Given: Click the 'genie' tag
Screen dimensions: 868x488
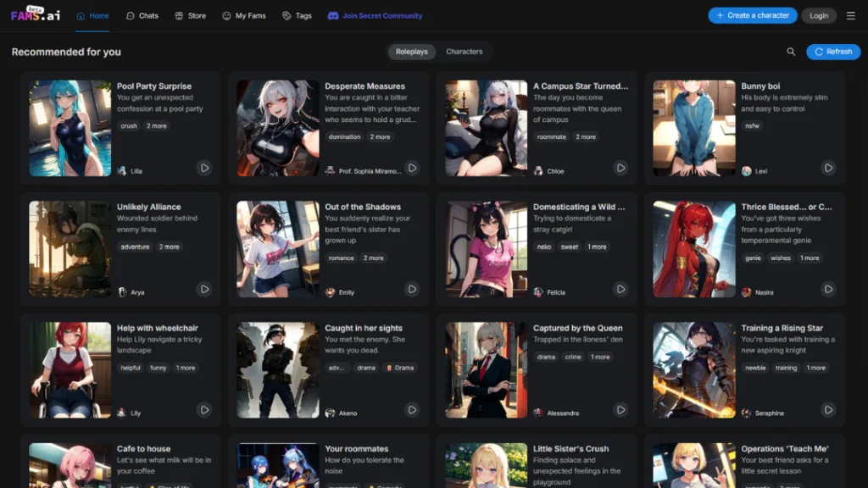Looking at the screenshot, I should tap(753, 258).
